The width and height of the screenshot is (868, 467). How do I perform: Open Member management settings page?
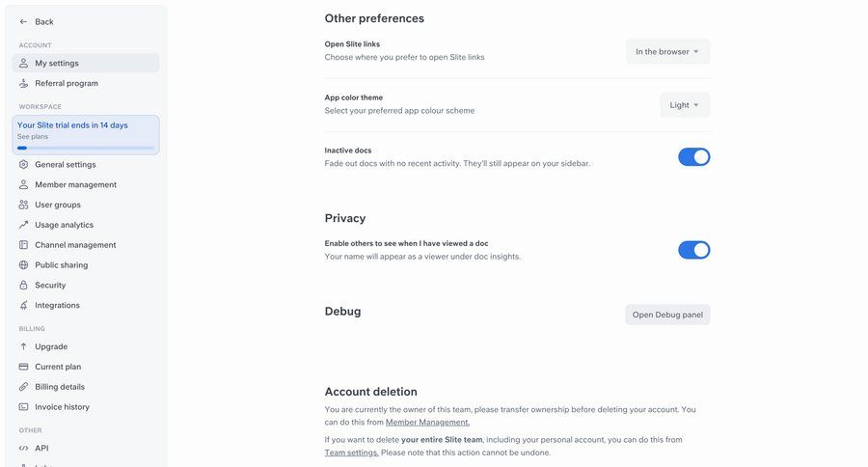[75, 184]
